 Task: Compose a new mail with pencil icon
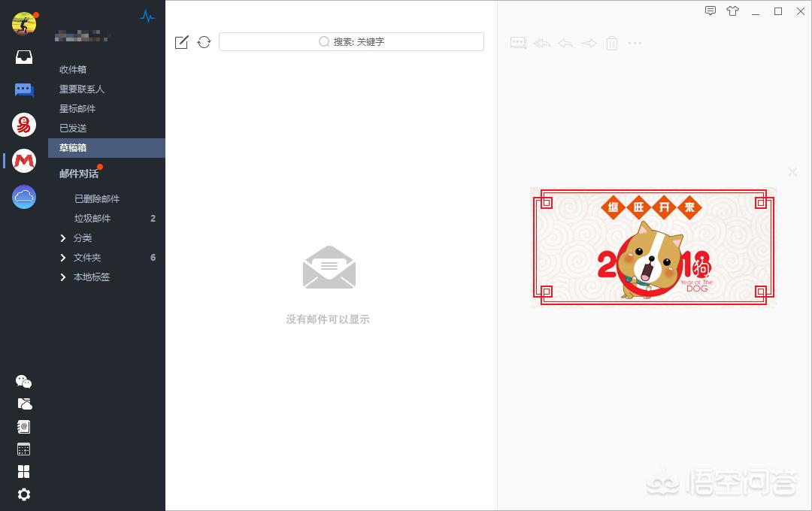click(x=182, y=42)
